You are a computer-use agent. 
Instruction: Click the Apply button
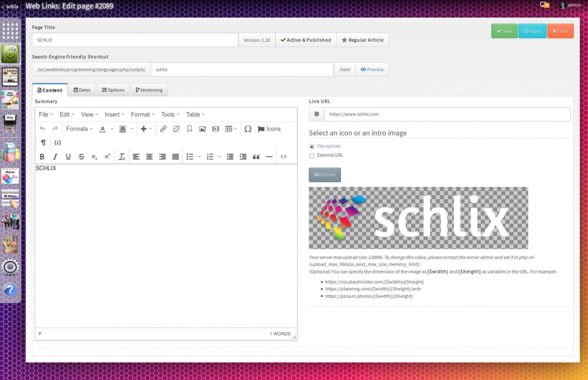(x=532, y=31)
